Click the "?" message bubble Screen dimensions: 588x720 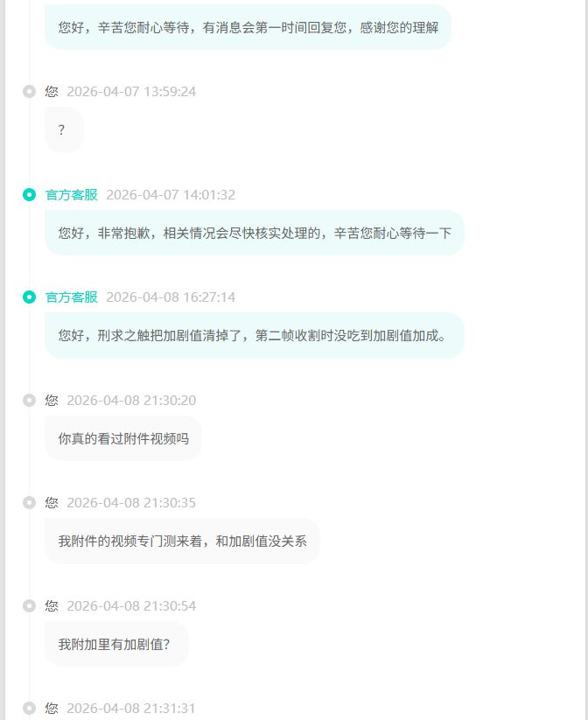(63, 130)
